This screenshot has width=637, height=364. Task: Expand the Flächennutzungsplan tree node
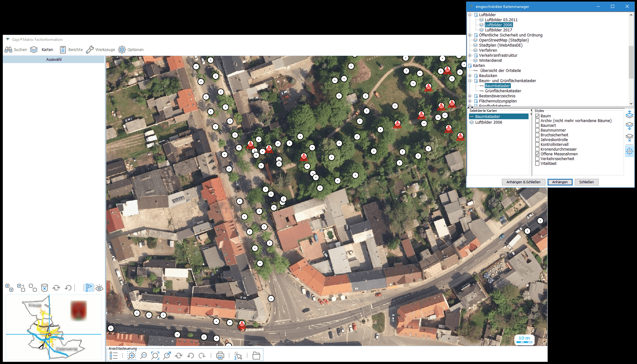tap(470, 101)
